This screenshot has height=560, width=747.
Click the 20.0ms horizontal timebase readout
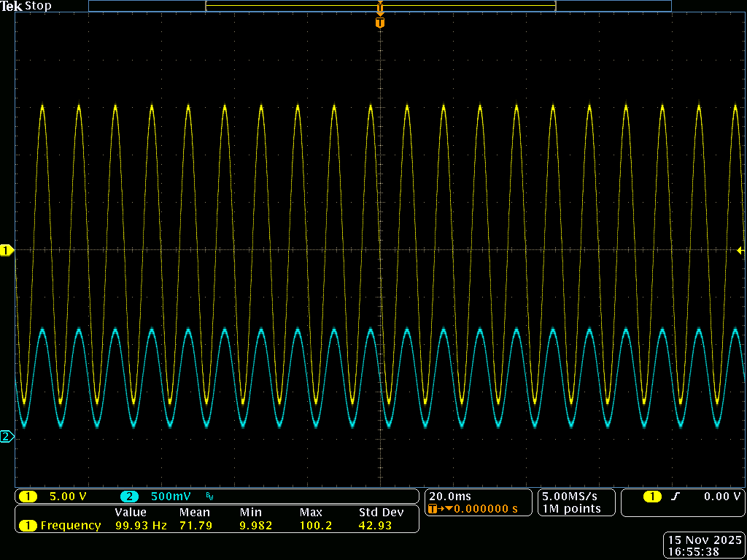coord(450,496)
